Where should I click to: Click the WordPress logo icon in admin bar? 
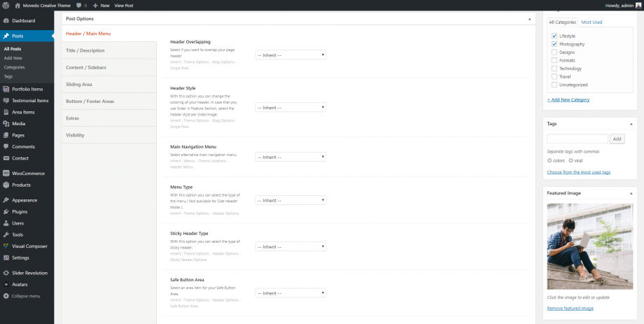pos(6,5)
